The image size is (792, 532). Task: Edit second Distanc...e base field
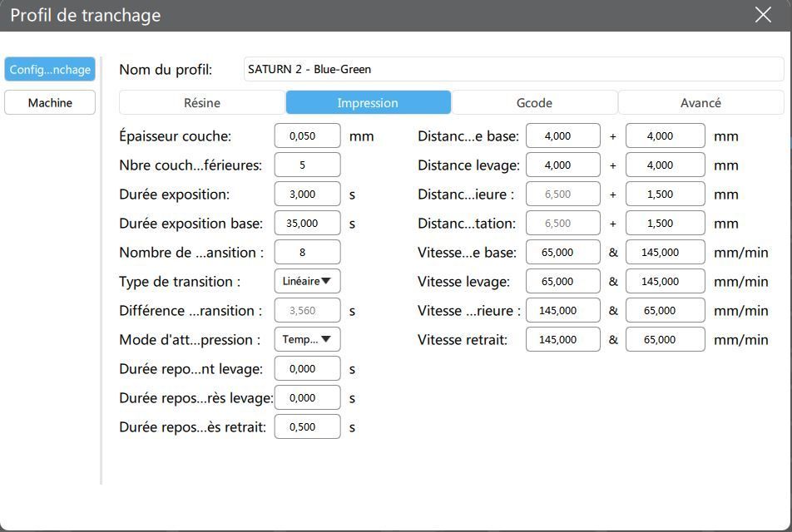(x=666, y=135)
